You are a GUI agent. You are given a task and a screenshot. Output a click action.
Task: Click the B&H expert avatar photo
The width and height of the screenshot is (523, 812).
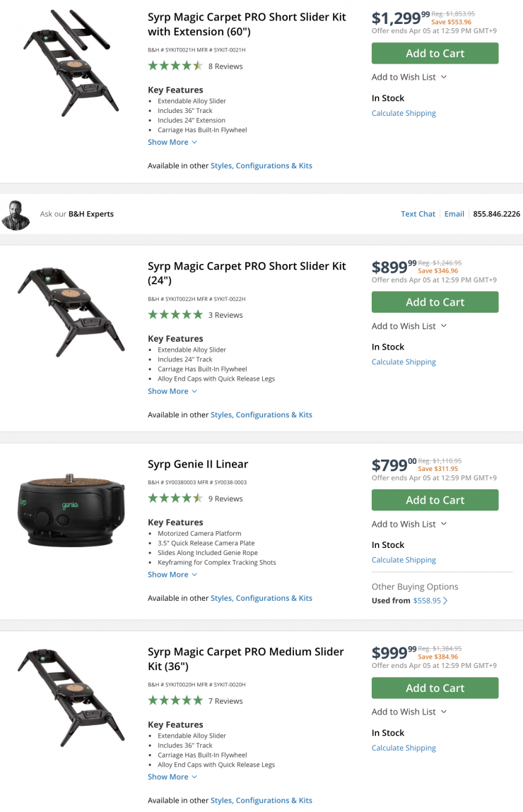tap(16, 215)
